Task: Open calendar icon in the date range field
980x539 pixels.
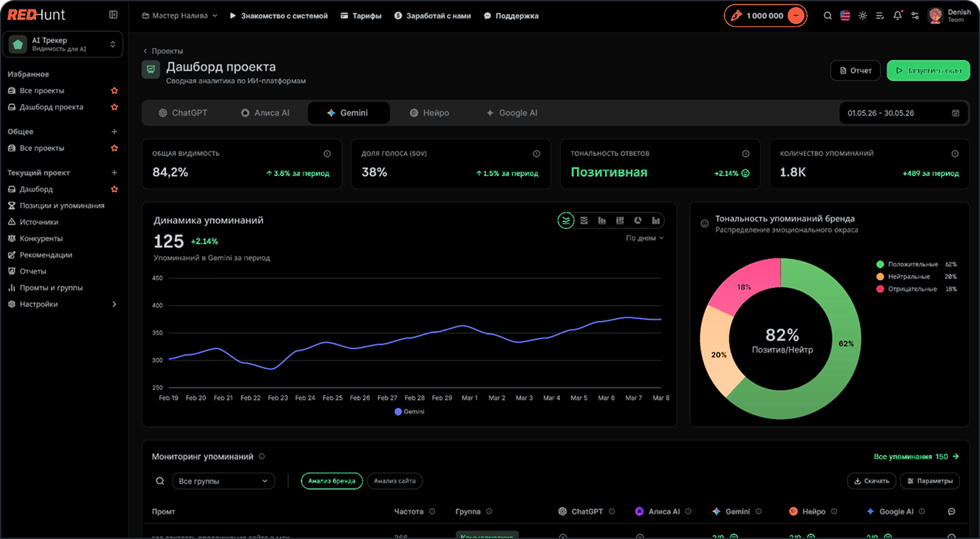Action: point(955,113)
